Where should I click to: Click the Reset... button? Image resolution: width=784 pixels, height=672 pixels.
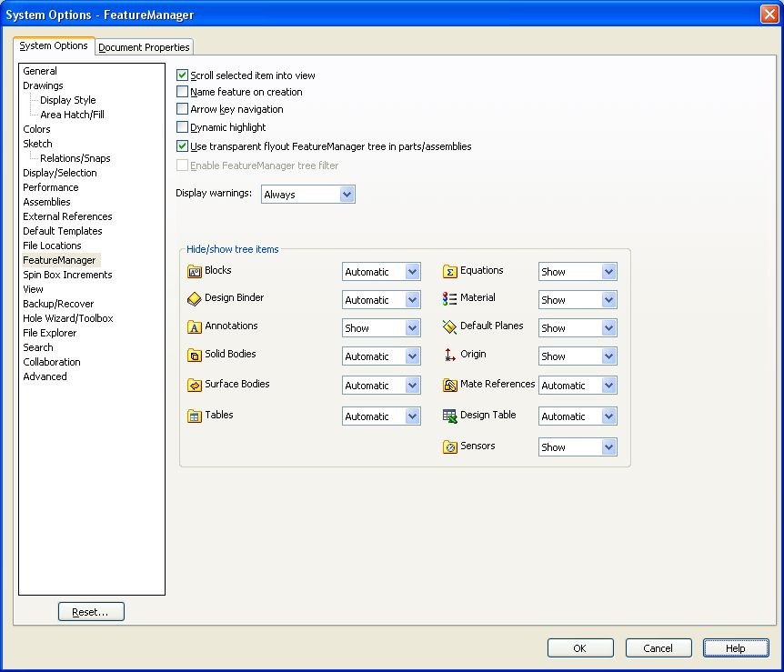point(91,611)
